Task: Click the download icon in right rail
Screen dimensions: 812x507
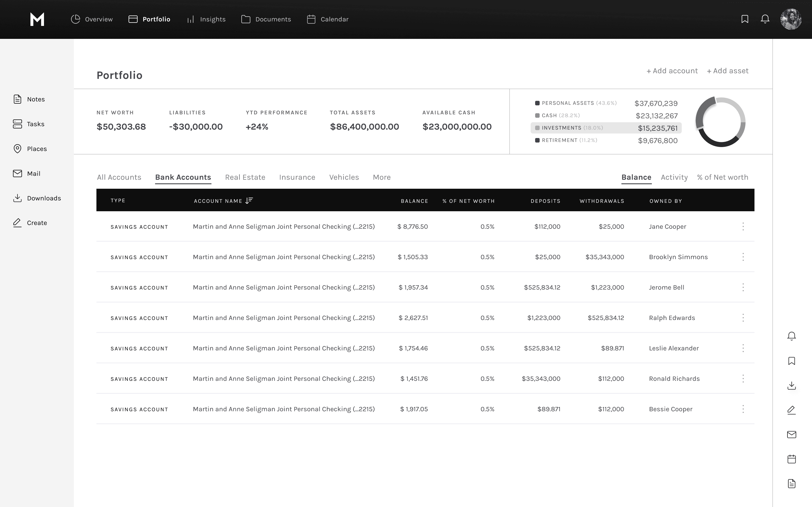Action: [791, 386]
